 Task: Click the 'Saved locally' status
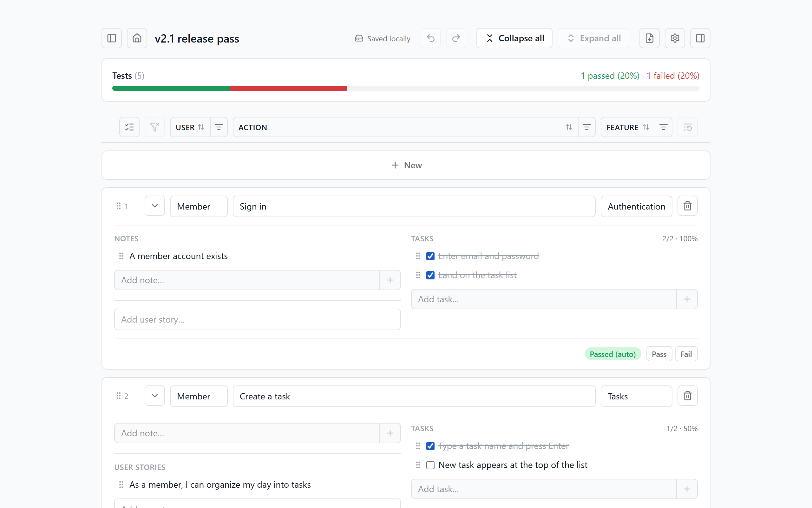point(383,39)
